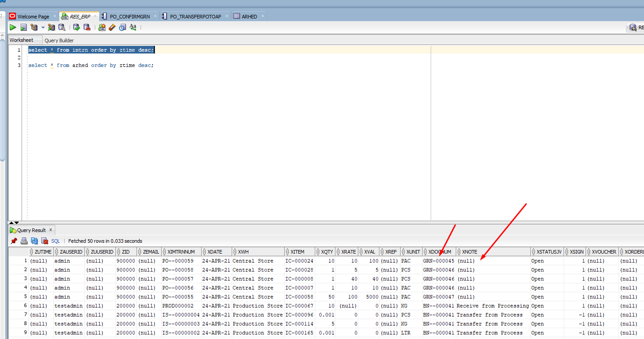The height and width of the screenshot is (339, 644).
Task: Open the SQL link in result toolbar
Action: pyautogui.click(x=55, y=241)
